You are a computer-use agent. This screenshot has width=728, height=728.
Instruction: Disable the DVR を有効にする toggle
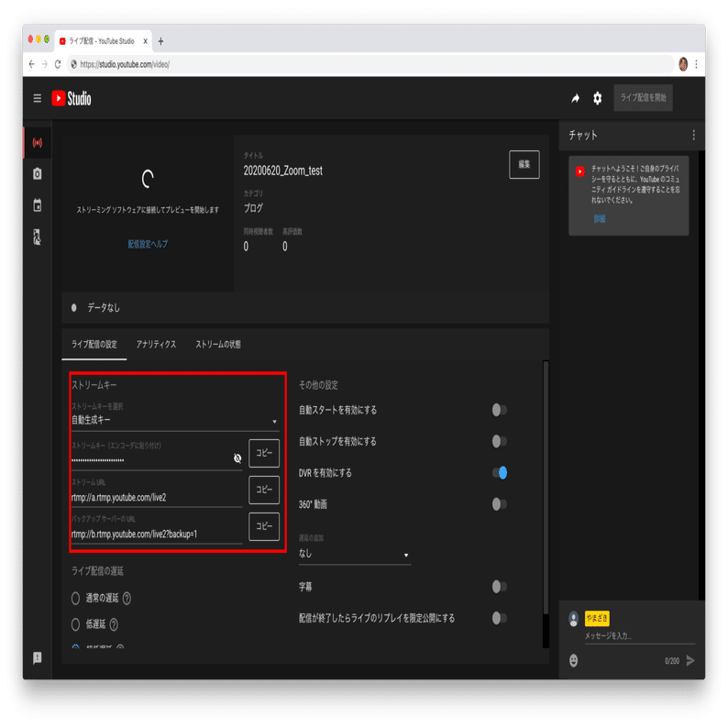pos(500,473)
